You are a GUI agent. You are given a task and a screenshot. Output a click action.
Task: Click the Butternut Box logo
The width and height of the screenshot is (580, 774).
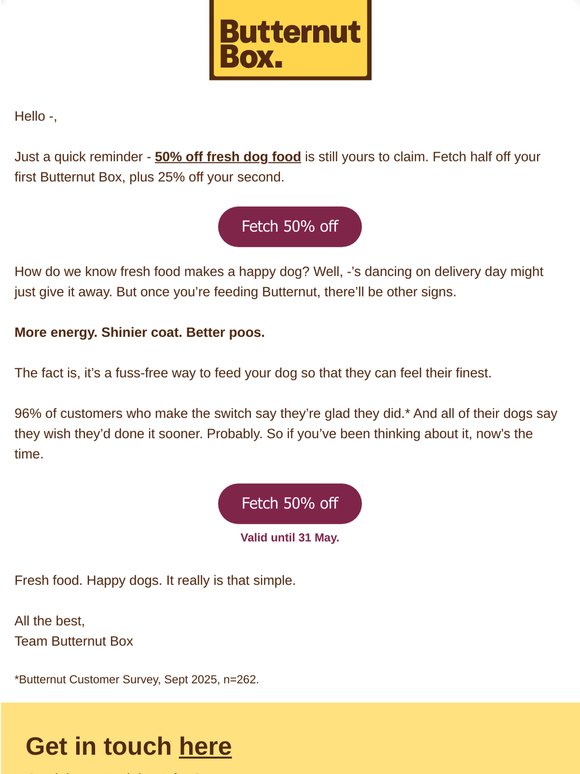[290, 39]
